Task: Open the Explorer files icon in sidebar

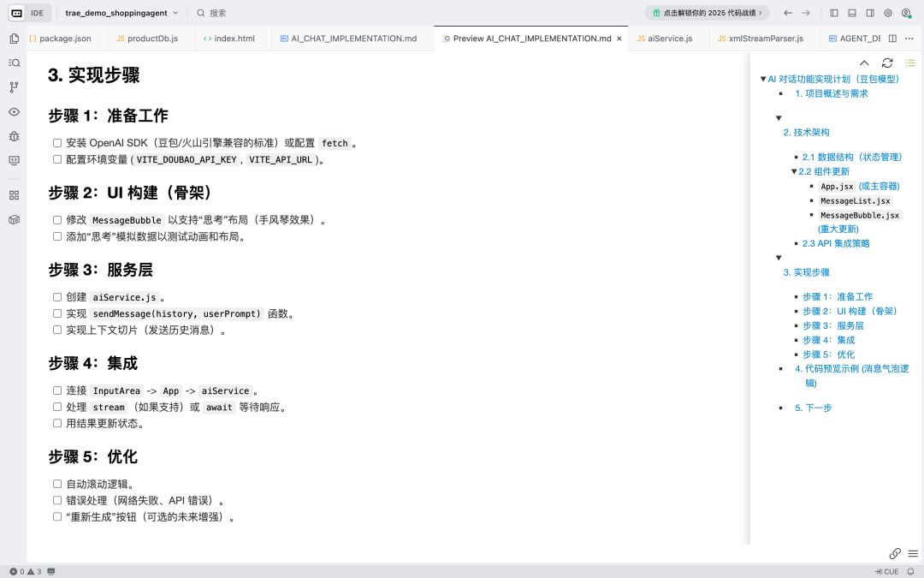Action: click(x=15, y=39)
